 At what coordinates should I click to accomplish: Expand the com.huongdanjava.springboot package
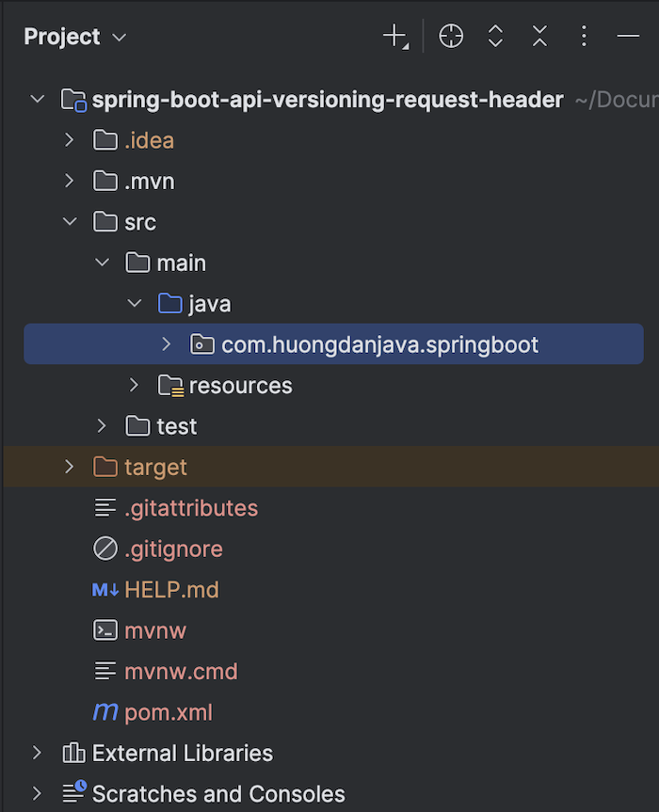pyautogui.click(x=167, y=344)
